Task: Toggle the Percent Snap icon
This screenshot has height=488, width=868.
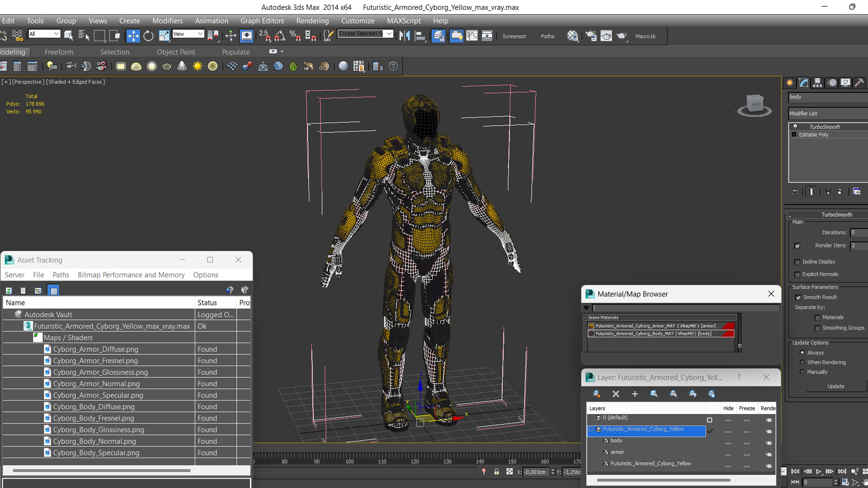Action: (295, 36)
